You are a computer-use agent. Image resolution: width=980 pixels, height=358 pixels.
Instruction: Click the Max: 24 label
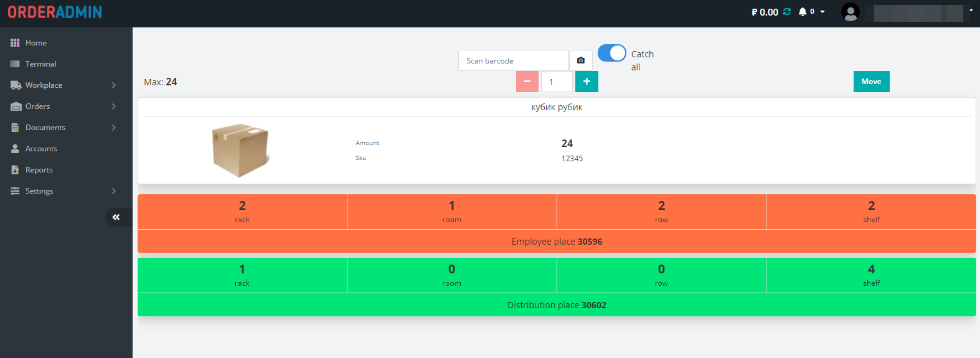(x=161, y=82)
